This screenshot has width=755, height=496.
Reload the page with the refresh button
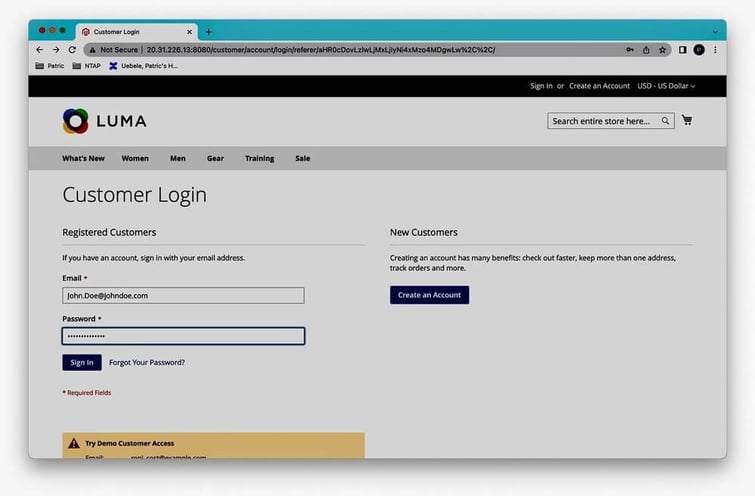click(72, 49)
